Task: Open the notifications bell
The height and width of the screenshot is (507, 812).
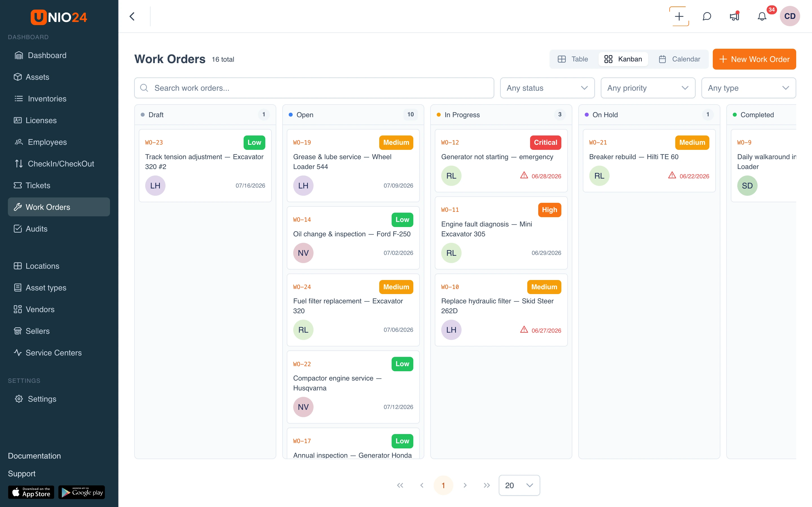Action: click(762, 16)
